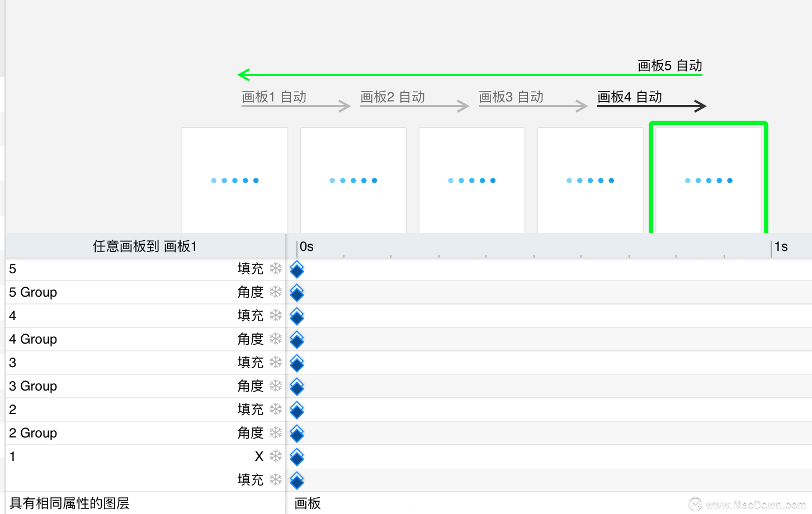Select the keyframe diamond on layer 2 填充 row

297,411
